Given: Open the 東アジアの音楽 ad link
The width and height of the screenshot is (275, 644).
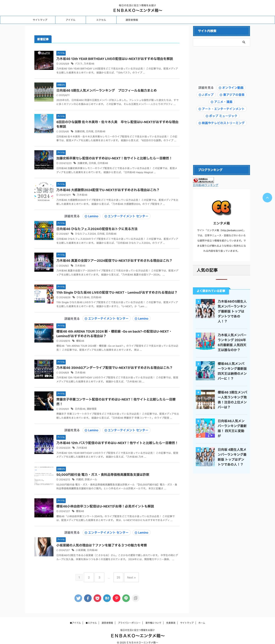Looking at the screenshot, I should coord(232,95).
